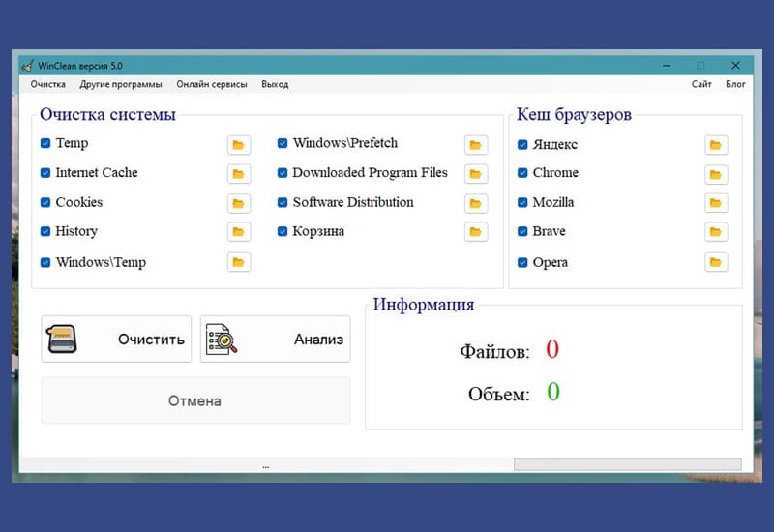Open the Онлайн сервисы menu
Screen dimensions: 774x532
click(212, 84)
